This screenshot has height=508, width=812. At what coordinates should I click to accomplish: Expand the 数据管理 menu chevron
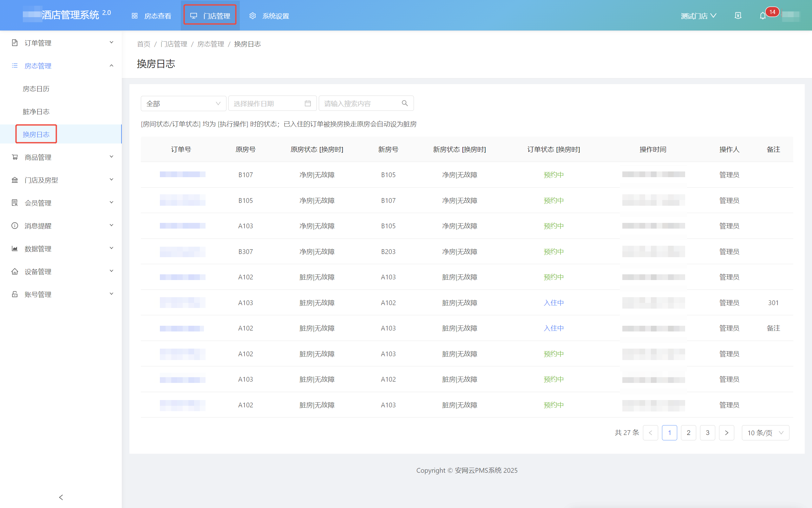(111, 248)
